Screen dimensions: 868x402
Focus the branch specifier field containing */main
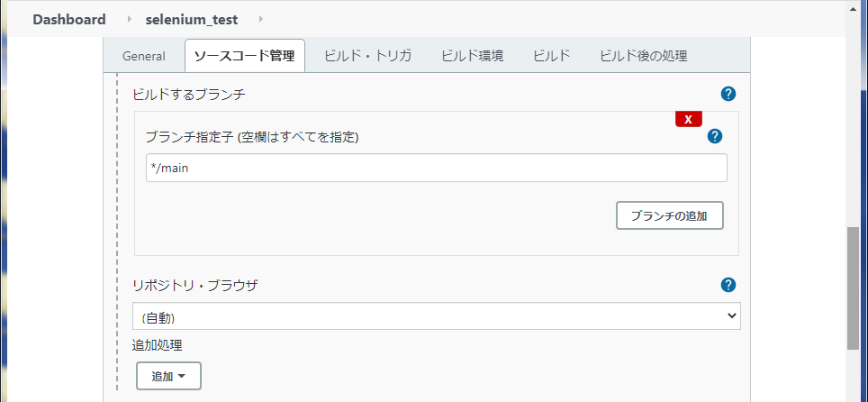436,168
